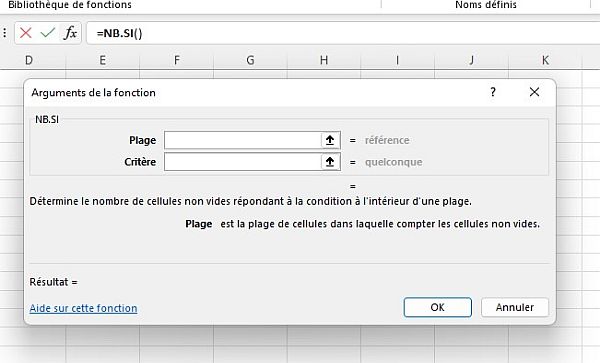The height and width of the screenshot is (363, 600).
Task: Open Aide sur cette fonction link
Action: pyautogui.click(x=83, y=308)
